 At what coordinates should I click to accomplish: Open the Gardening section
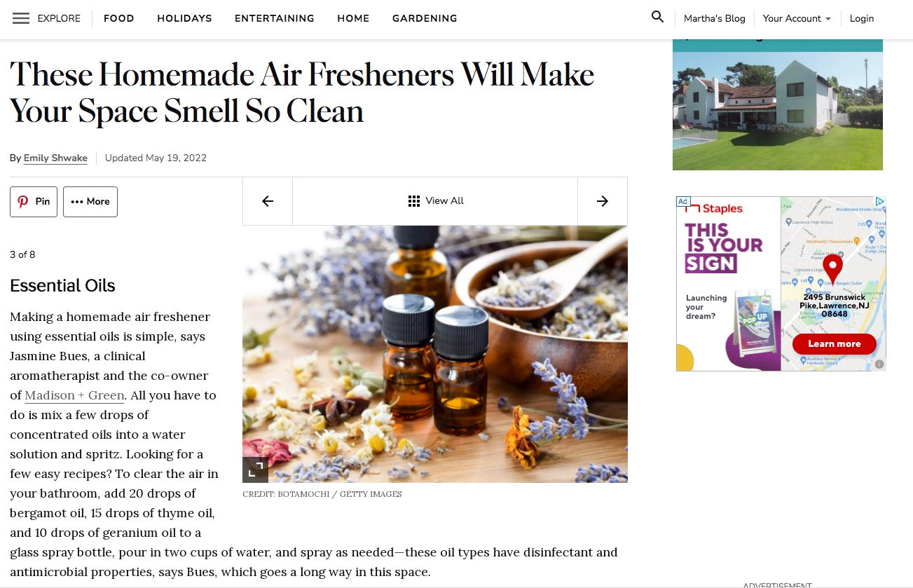click(425, 18)
